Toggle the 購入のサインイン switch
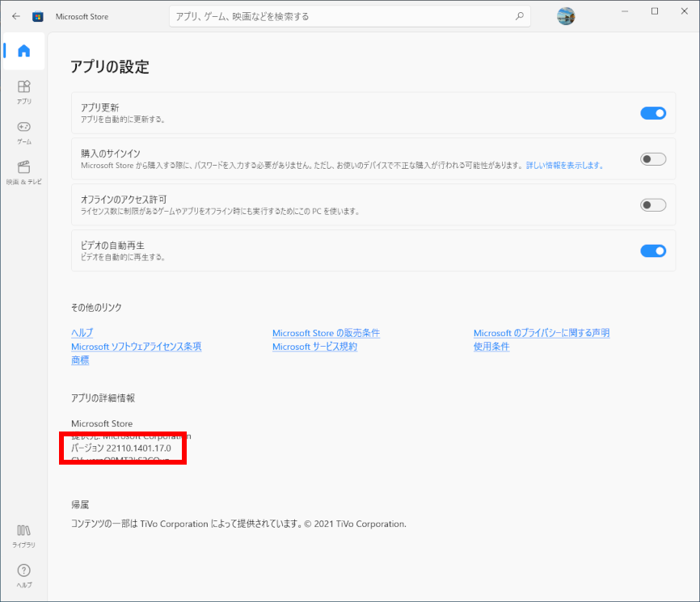700x602 pixels. (653, 159)
